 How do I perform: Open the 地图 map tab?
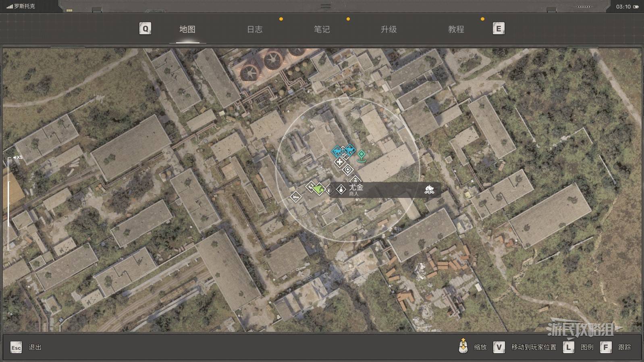[187, 29]
